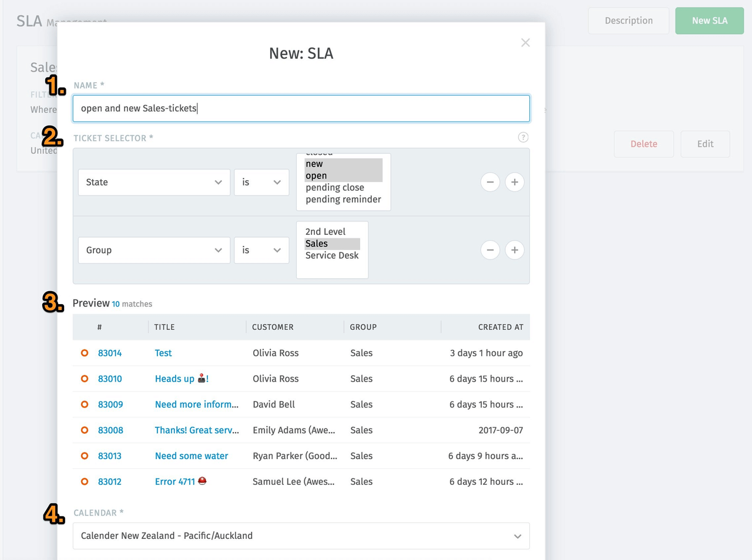Viewport: 752px width, 560px height.
Task: Expand the Calendar selection dropdown
Action: tap(301, 536)
